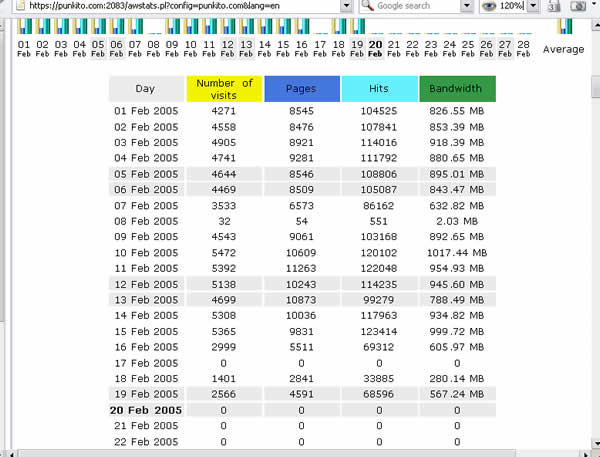Click the '22 Feb 2005' row date
This screenshot has width=600, height=457.
point(146,442)
